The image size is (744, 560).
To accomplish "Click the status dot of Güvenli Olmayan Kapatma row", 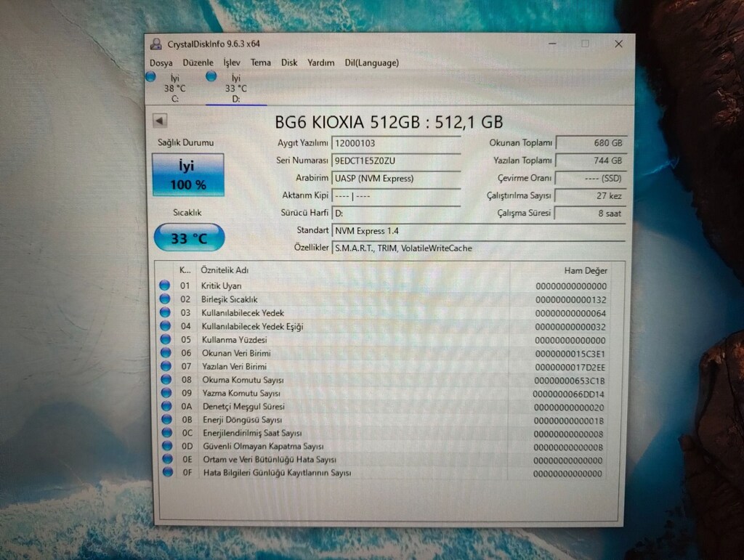I will click(168, 446).
